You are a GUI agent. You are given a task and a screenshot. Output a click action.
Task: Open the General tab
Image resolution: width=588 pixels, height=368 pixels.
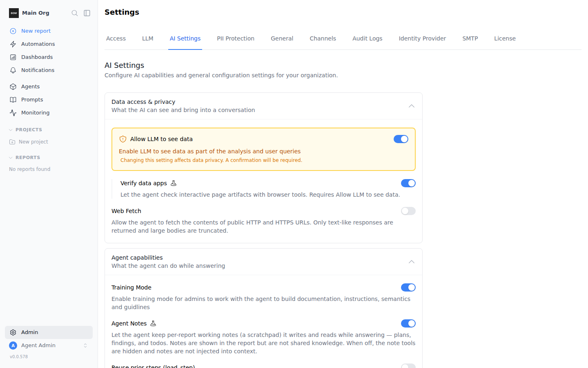[282, 38]
